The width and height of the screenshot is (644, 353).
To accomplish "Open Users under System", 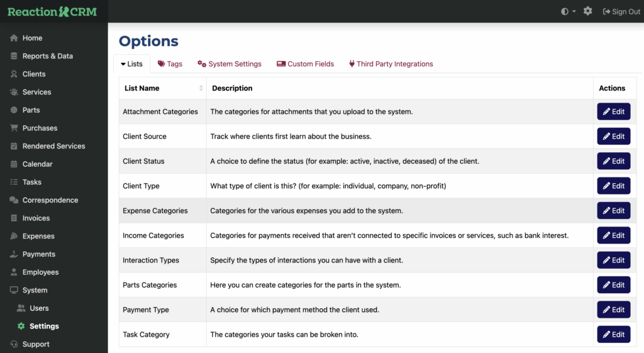I will [x=39, y=308].
